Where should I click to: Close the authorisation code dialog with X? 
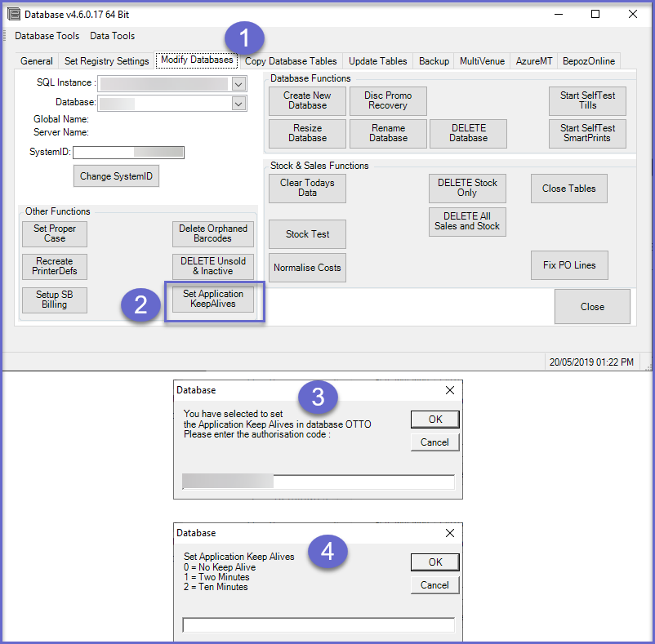pyautogui.click(x=449, y=390)
